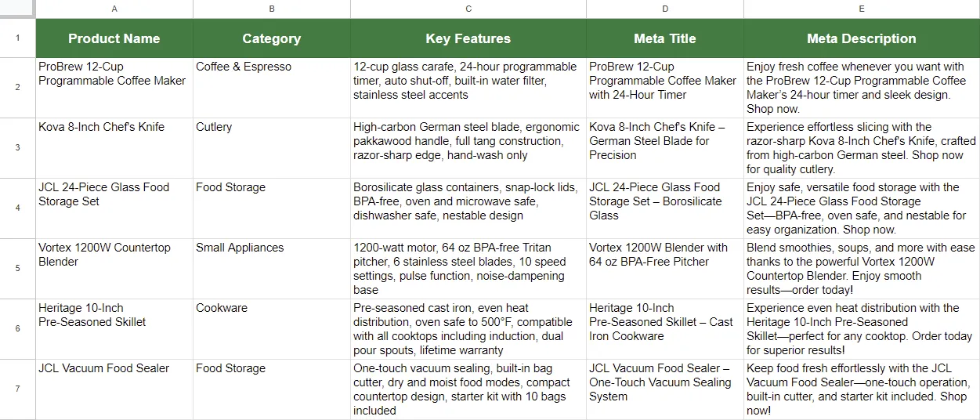Screen dimensions: 980x420
Task: Select column E header letter
Action: click(x=861, y=9)
